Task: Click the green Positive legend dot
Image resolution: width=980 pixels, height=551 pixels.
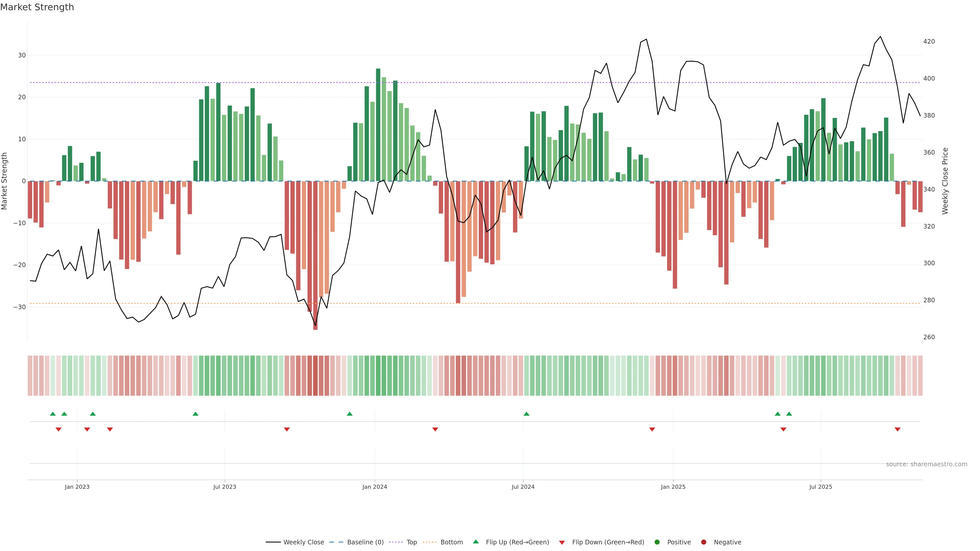Action: (x=657, y=542)
